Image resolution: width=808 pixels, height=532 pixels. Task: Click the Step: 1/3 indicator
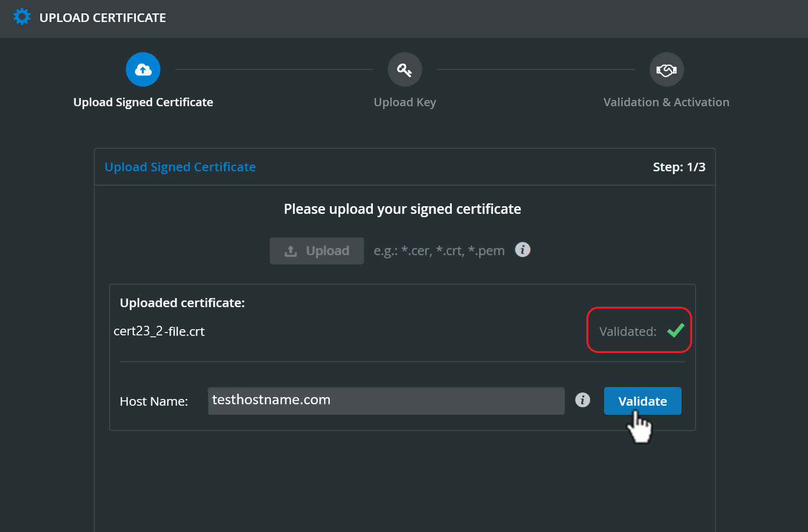point(679,167)
